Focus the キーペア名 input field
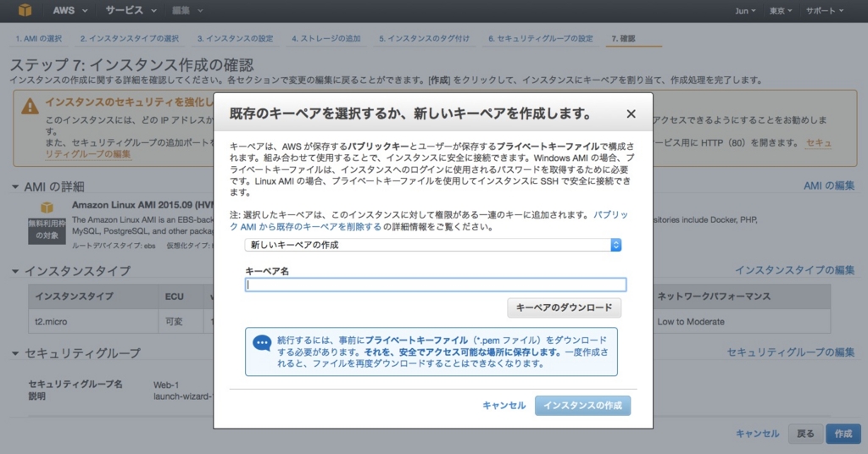The height and width of the screenshot is (454, 868). (436, 285)
